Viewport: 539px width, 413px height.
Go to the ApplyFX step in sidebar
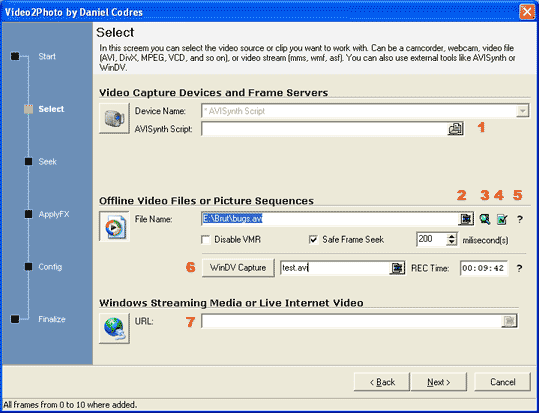pyautogui.click(x=54, y=214)
